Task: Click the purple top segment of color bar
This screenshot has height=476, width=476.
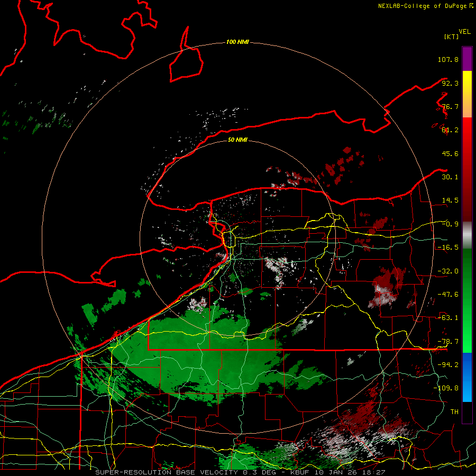Action: pyautogui.click(x=467, y=59)
